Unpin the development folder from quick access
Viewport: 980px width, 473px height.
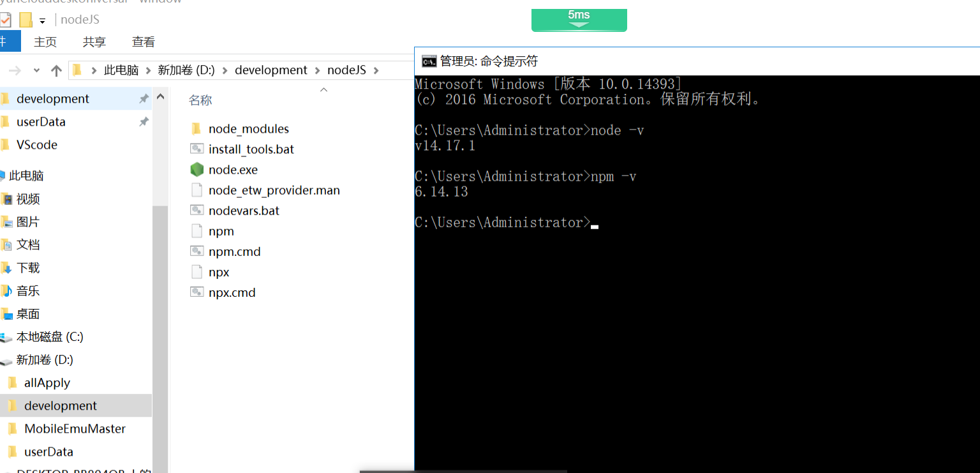(145, 98)
